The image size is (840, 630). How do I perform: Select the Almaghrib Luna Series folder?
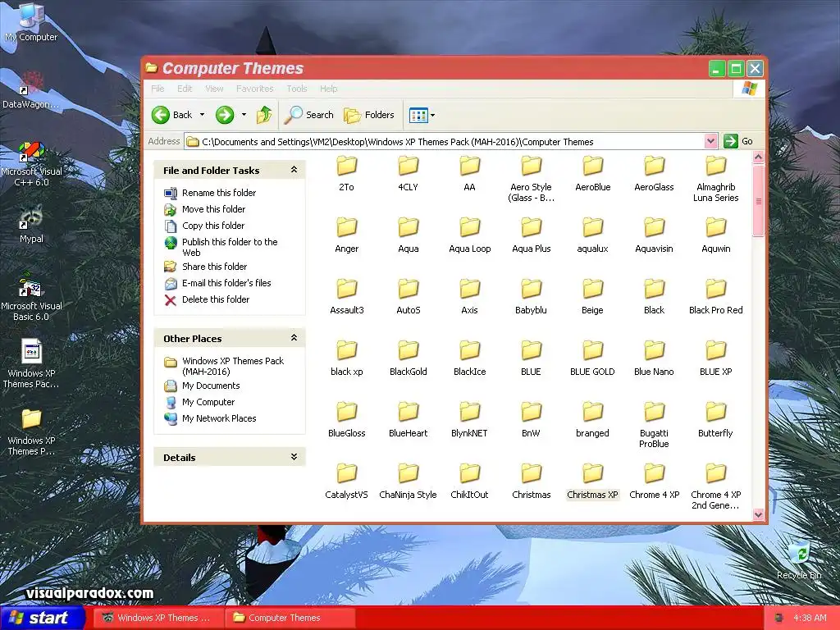point(715,178)
